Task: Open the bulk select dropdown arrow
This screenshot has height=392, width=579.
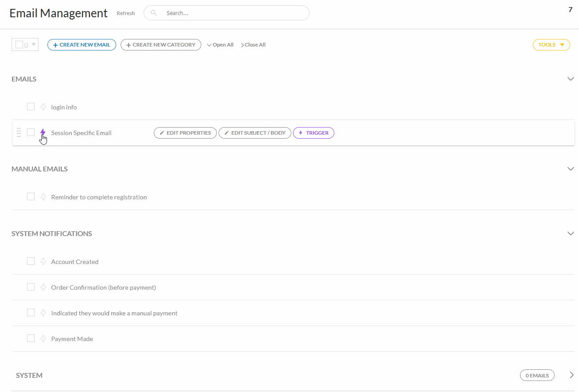Action: (34, 44)
